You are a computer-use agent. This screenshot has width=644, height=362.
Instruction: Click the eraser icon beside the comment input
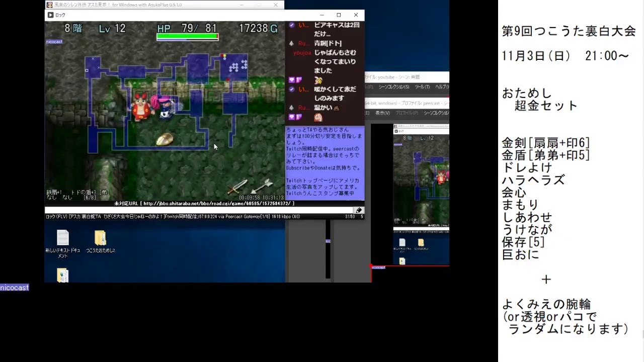[358, 210]
